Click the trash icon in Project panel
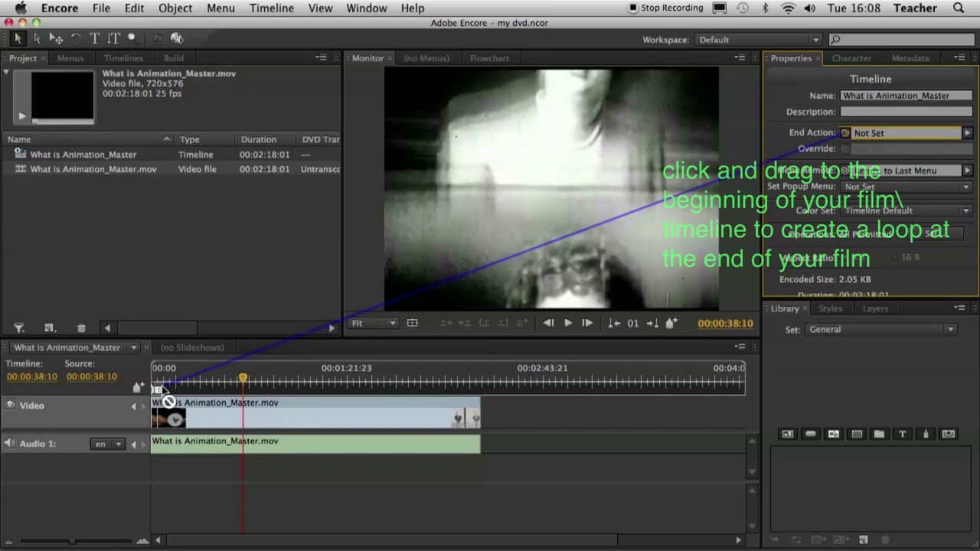 pos(81,328)
